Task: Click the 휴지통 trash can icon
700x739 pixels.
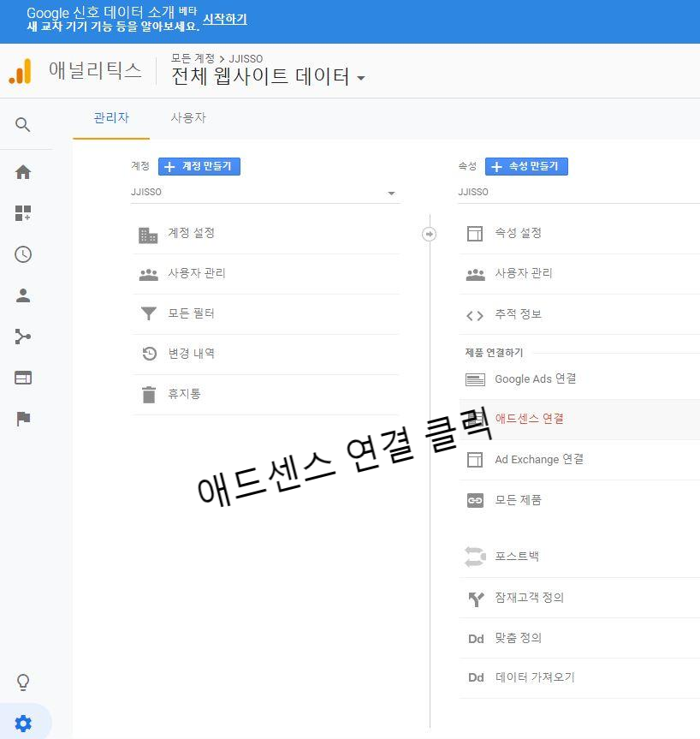Action: pos(149,395)
